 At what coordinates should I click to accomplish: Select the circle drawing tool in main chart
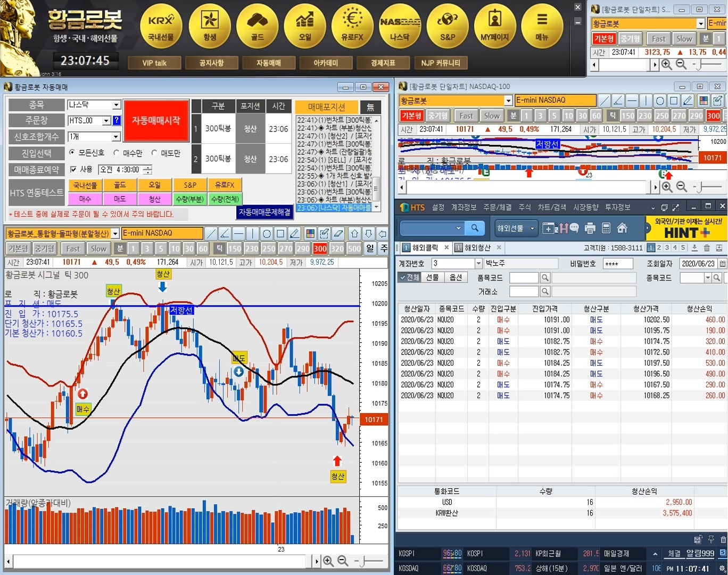point(267,234)
